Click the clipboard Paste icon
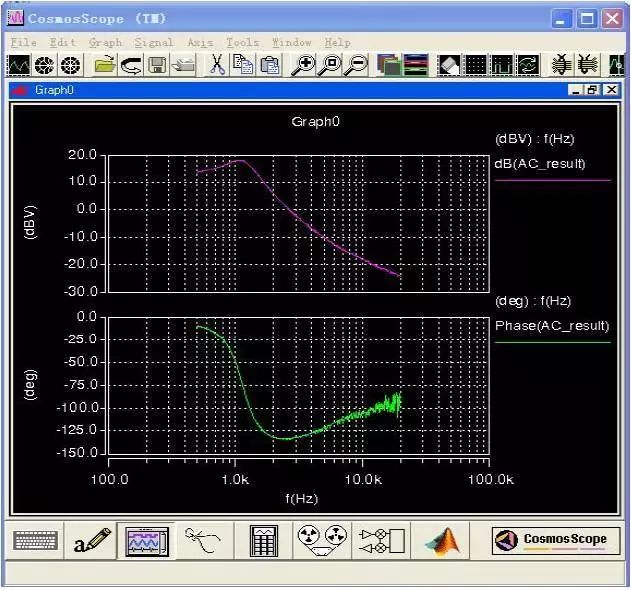This screenshot has height=590, width=631. point(269,65)
